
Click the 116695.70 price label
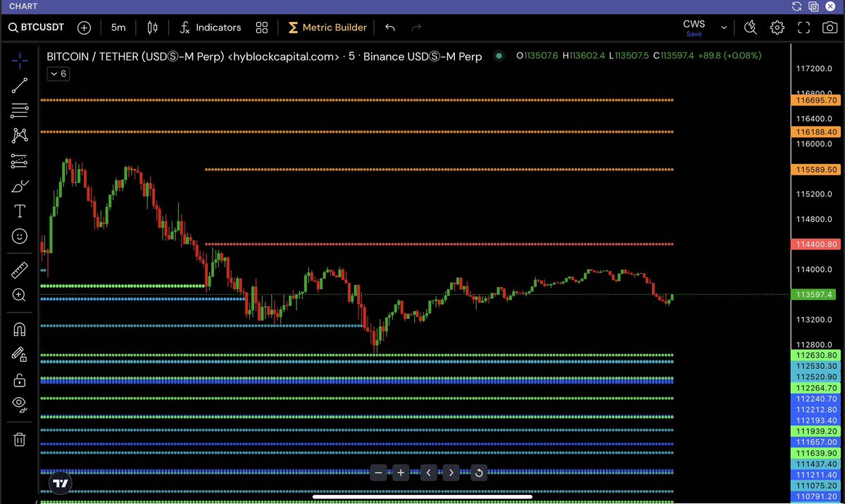tap(816, 100)
